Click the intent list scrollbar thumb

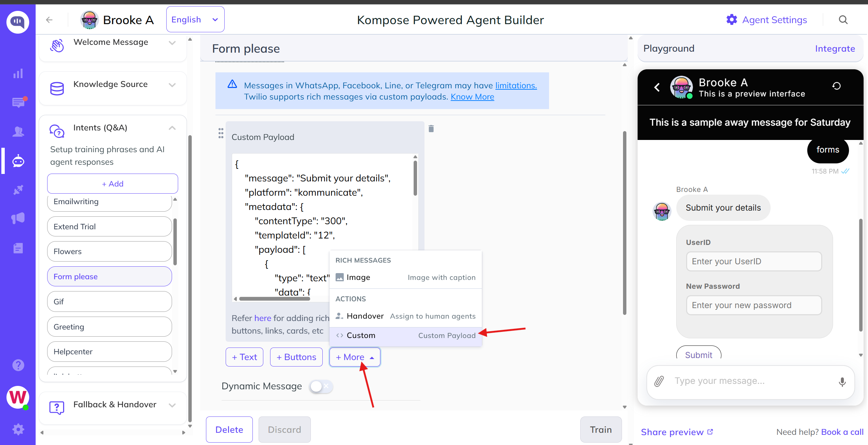point(175,242)
